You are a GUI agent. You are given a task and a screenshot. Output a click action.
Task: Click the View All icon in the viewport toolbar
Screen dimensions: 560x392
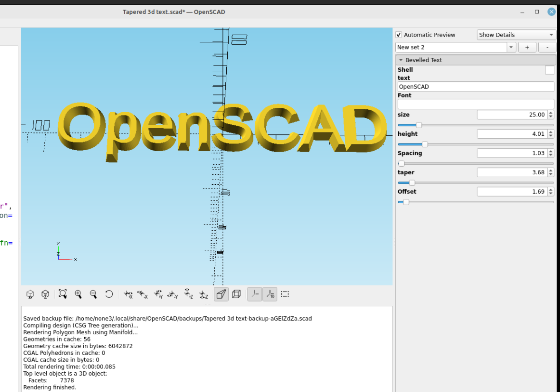63,294
